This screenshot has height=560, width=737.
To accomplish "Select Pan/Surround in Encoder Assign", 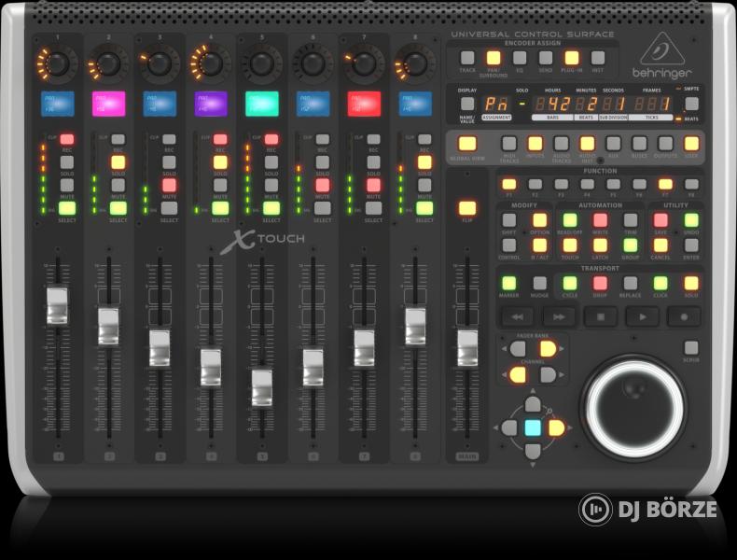I will coord(494,58).
